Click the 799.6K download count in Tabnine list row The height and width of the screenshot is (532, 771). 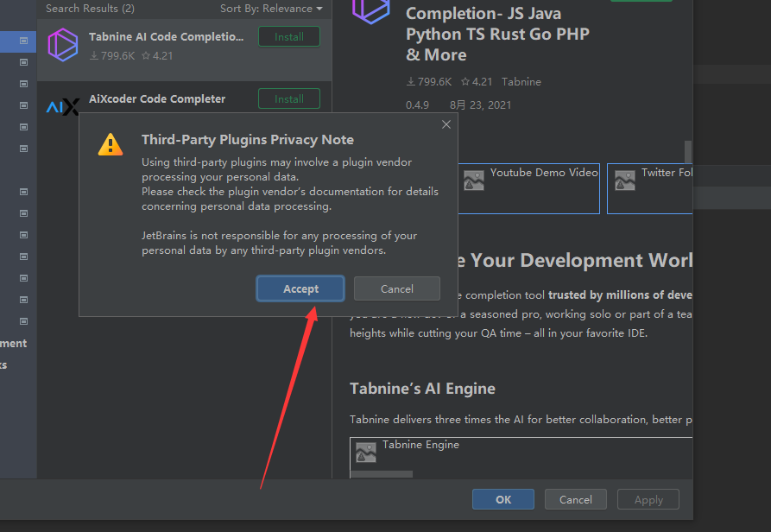pyautogui.click(x=112, y=55)
